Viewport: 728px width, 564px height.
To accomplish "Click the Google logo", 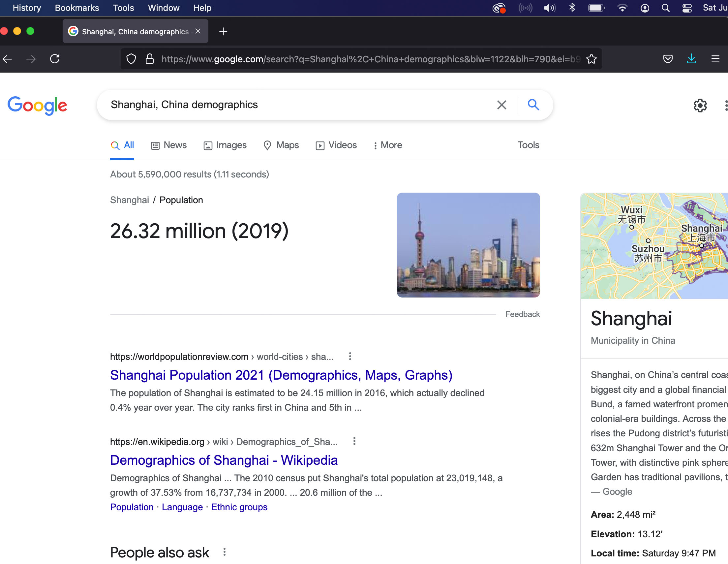I will click(37, 106).
